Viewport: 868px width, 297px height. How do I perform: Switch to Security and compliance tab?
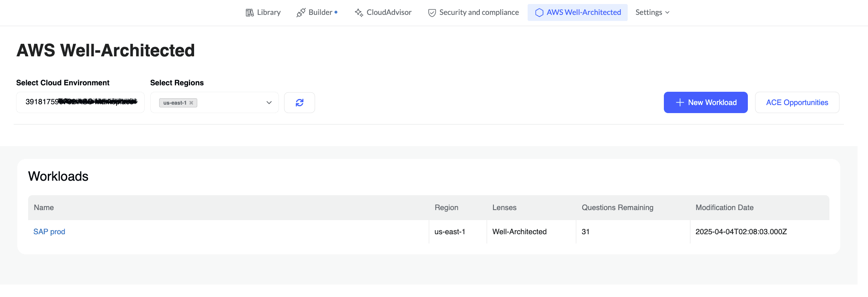click(x=473, y=12)
